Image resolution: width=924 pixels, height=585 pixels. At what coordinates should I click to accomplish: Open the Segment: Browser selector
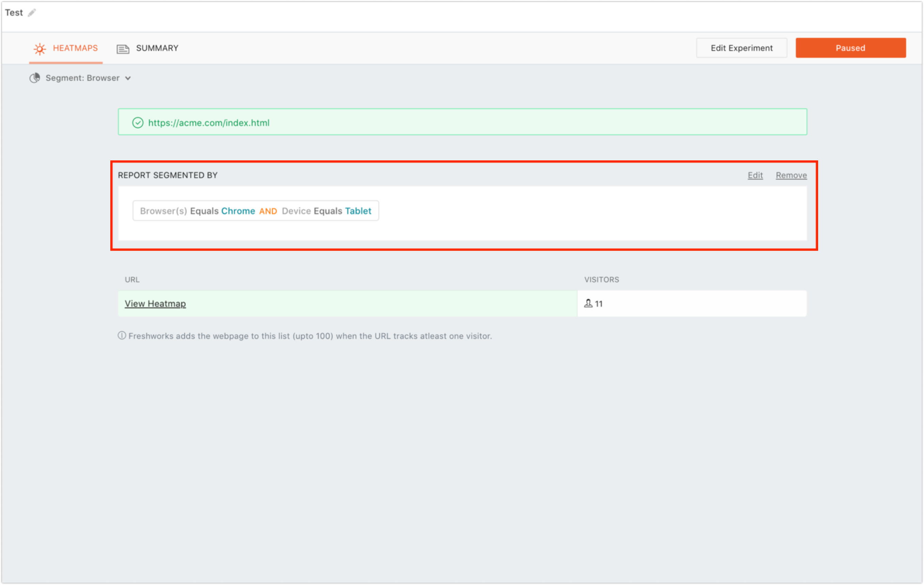(x=82, y=78)
